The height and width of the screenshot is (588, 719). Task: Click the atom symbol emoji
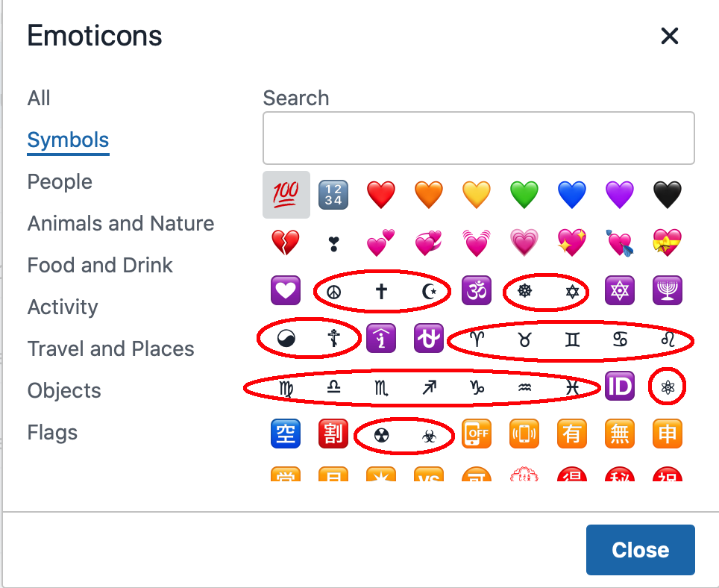click(x=668, y=386)
